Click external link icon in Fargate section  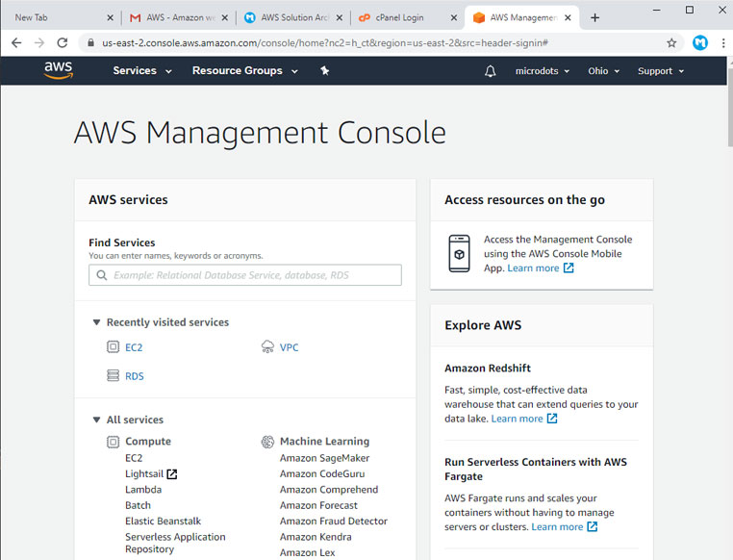coord(593,527)
